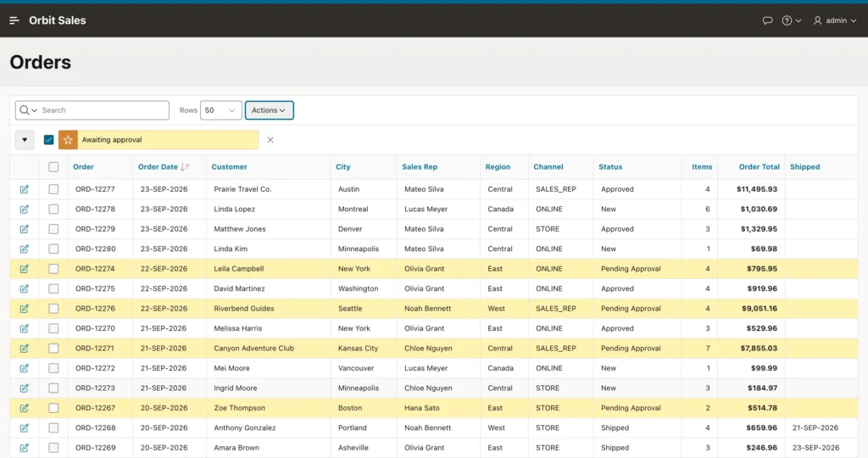The image size is (868, 458).
Task: Click the Search input field
Action: pos(103,110)
